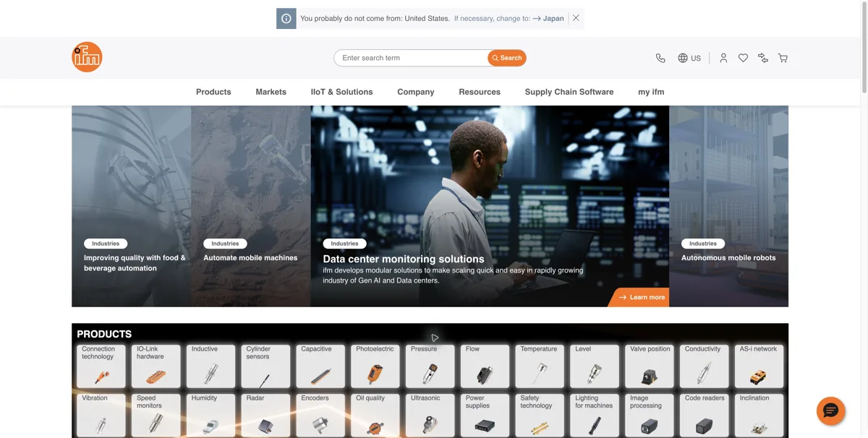Select food & beverage automation slide
Screen dimensions: 868x438
(x=132, y=206)
